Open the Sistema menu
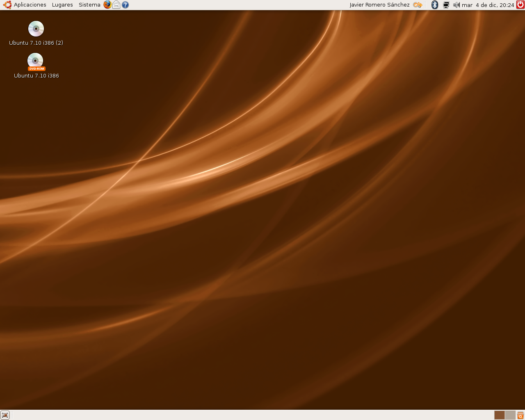The width and height of the screenshot is (525, 420). (x=89, y=5)
